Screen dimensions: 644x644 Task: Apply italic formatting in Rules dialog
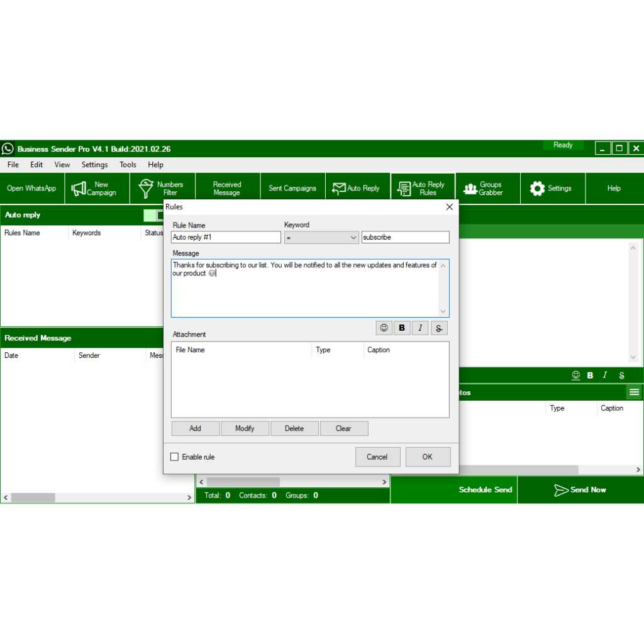(x=420, y=328)
